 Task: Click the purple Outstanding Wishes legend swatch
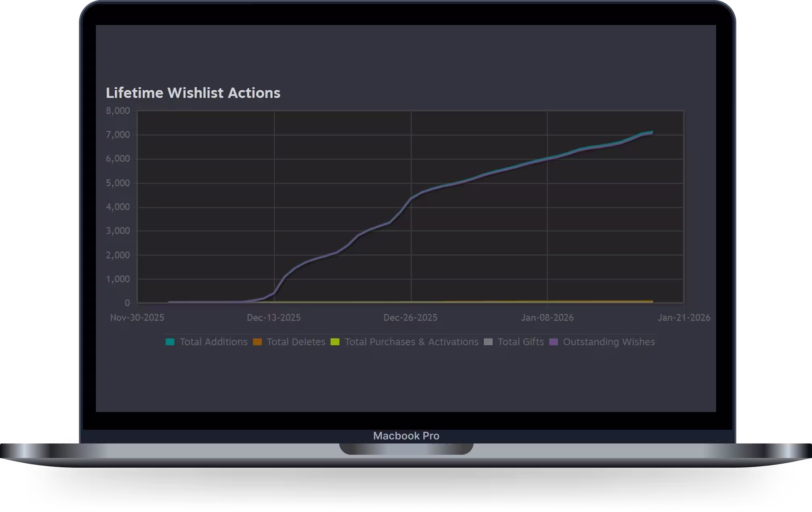pyautogui.click(x=553, y=342)
